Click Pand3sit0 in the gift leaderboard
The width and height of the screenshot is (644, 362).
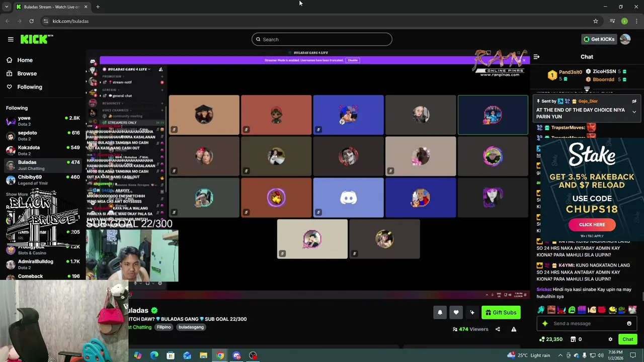click(570, 72)
